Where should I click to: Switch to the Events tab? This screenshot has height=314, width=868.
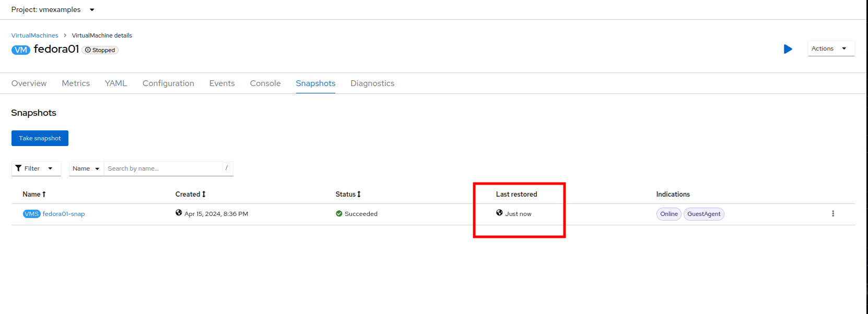pyautogui.click(x=222, y=83)
